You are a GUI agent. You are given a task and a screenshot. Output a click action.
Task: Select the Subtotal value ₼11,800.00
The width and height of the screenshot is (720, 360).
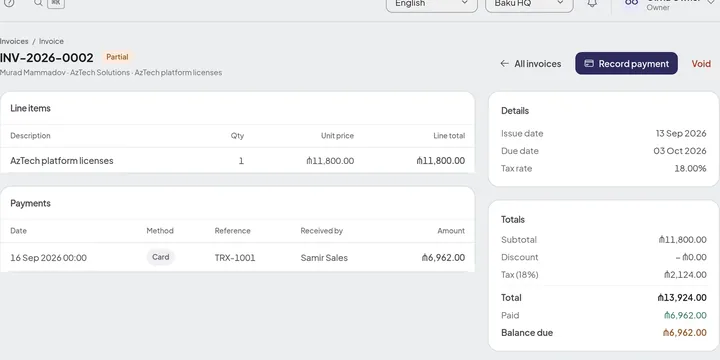682,240
